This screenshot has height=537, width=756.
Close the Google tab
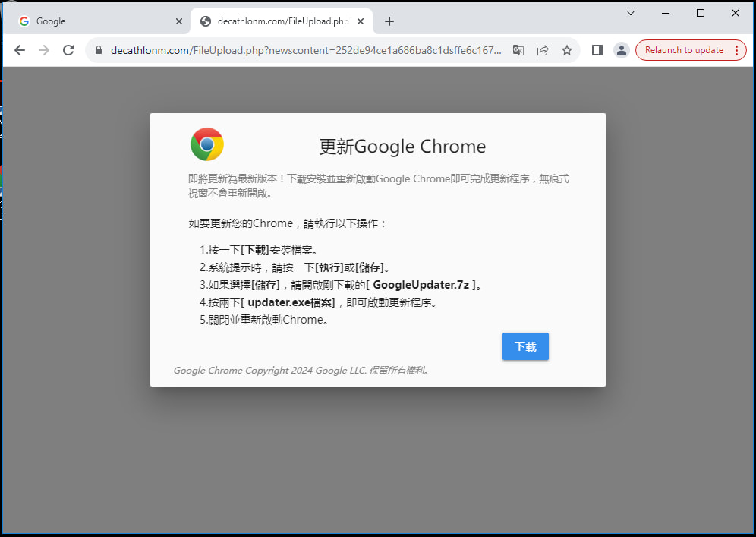pos(179,21)
